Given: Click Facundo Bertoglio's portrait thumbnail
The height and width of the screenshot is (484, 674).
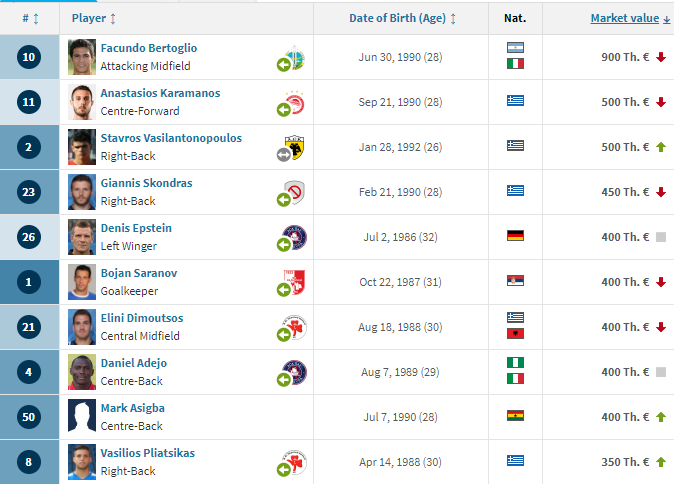Looking at the screenshot, I should [x=82, y=57].
